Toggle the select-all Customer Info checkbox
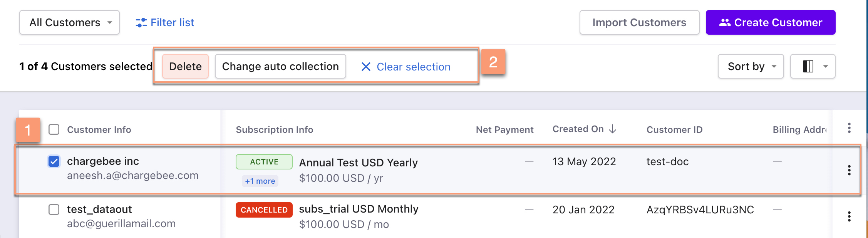This screenshot has height=238, width=868. 54,129
